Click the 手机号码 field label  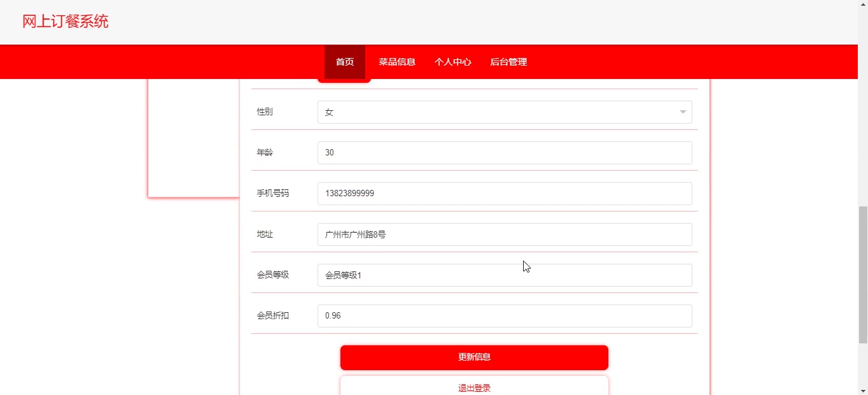(273, 193)
